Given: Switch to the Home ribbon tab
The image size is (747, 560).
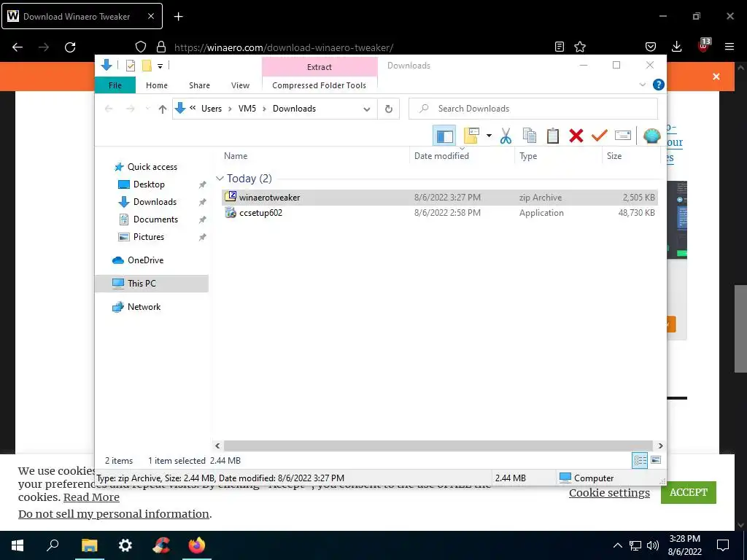Looking at the screenshot, I should (157, 85).
